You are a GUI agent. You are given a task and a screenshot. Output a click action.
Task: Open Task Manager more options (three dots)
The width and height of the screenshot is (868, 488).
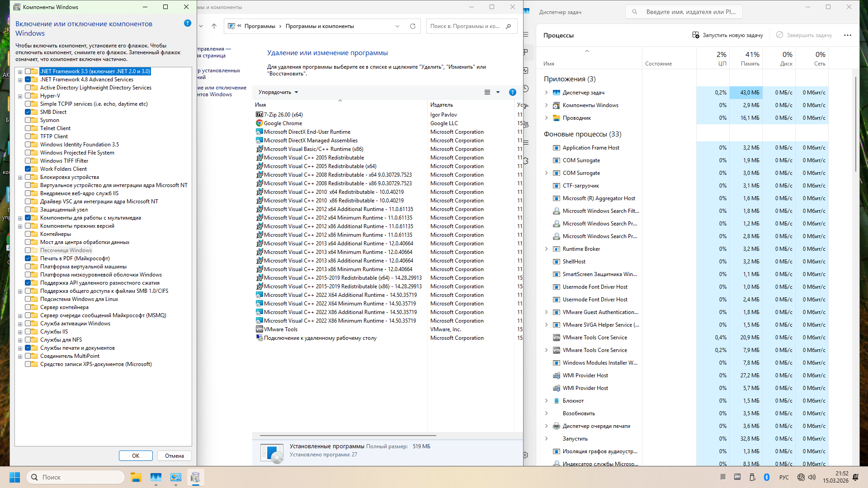point(847,35)
